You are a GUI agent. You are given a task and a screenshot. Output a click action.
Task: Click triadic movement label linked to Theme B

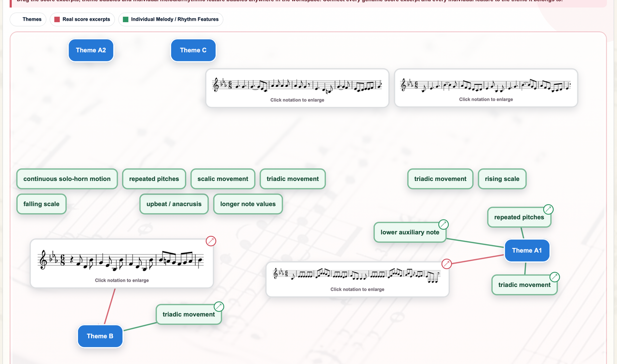click(189, 314)
